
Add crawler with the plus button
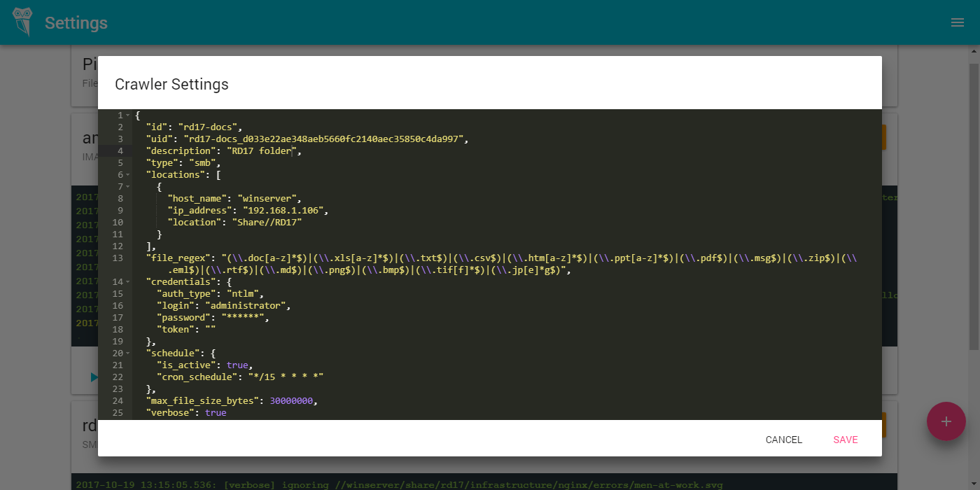[946, 421]
